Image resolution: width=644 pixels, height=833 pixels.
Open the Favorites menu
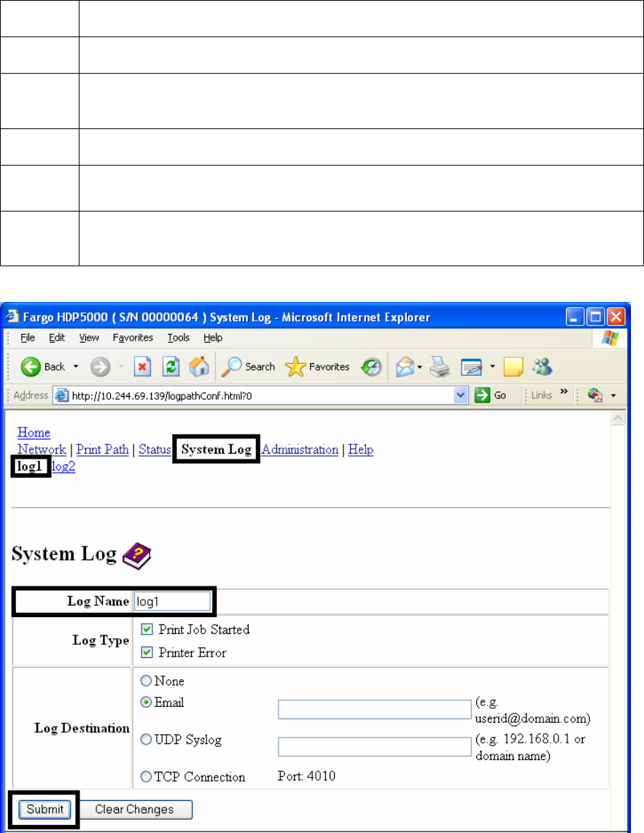tap(133, 337)
